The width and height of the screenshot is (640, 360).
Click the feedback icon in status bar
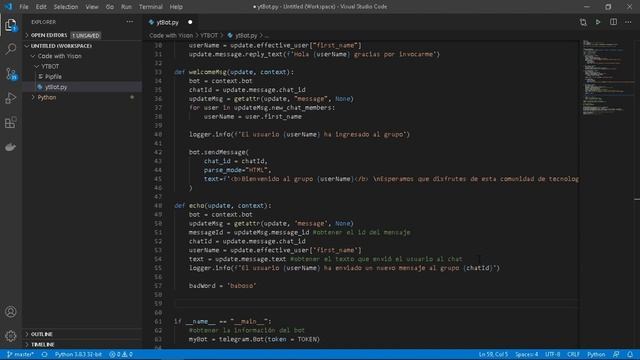tap(616, 354)
